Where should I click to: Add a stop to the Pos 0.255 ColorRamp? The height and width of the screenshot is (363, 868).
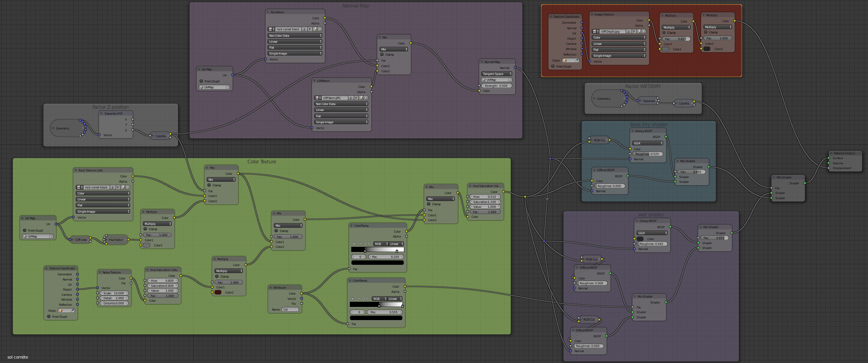[354, 244]
